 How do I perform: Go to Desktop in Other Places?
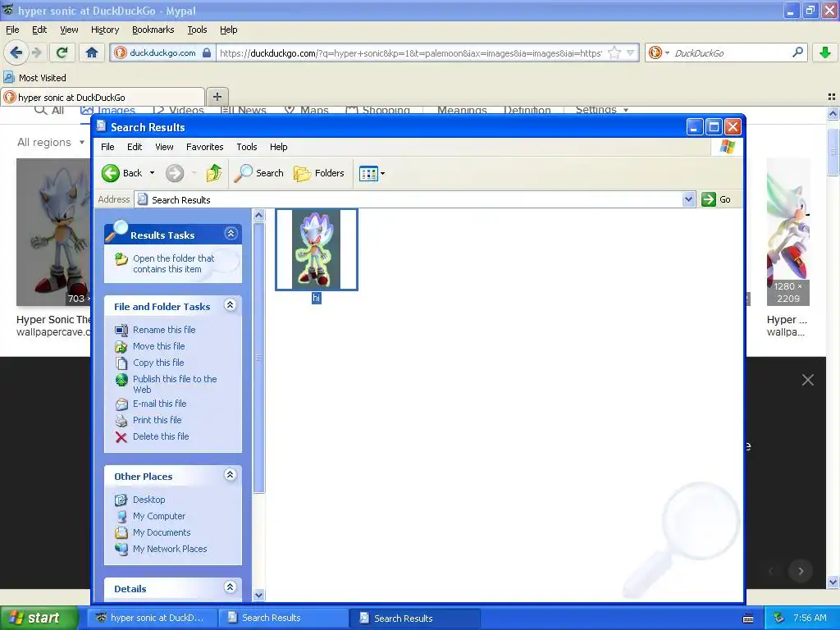pyautogui.click(x=149, y=500)
